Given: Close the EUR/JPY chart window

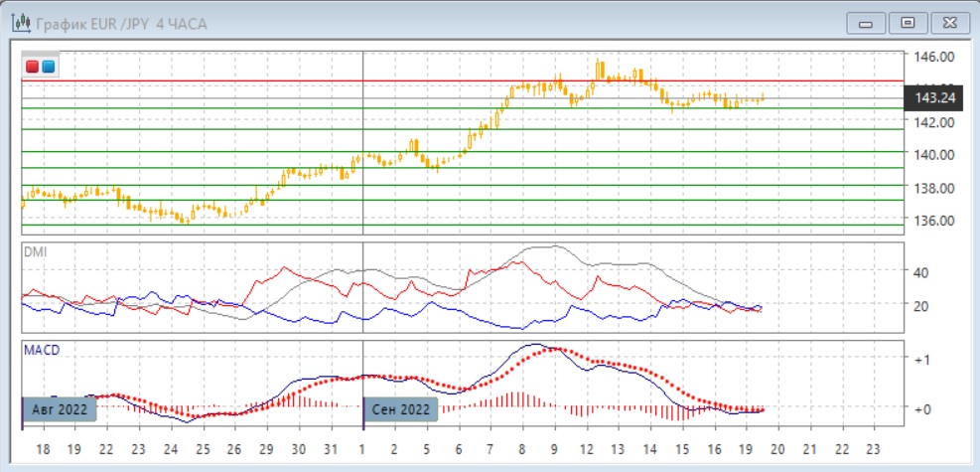Looking at the screenshot, I should pos(946,22).
